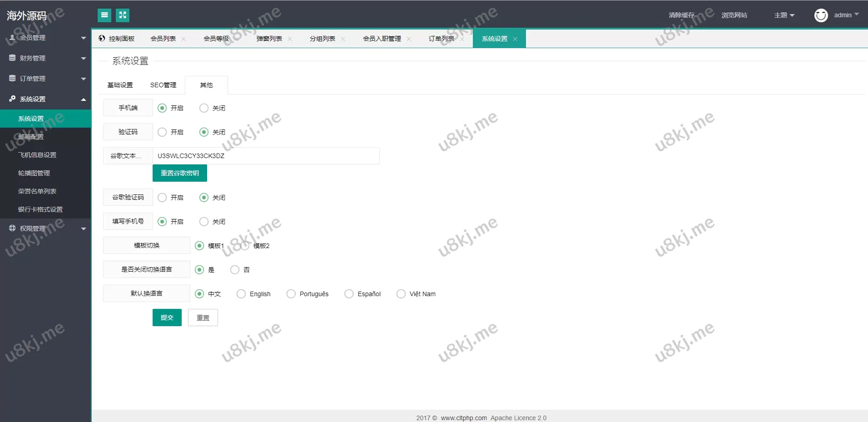
Task: Click the 重置谷歌密钥 button
Action: tap(179, 173)
